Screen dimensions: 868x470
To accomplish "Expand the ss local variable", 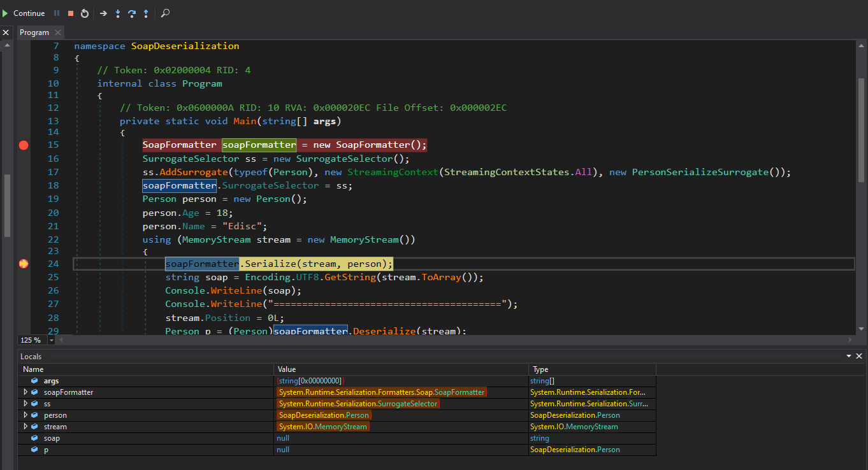I will coord(25,404).
